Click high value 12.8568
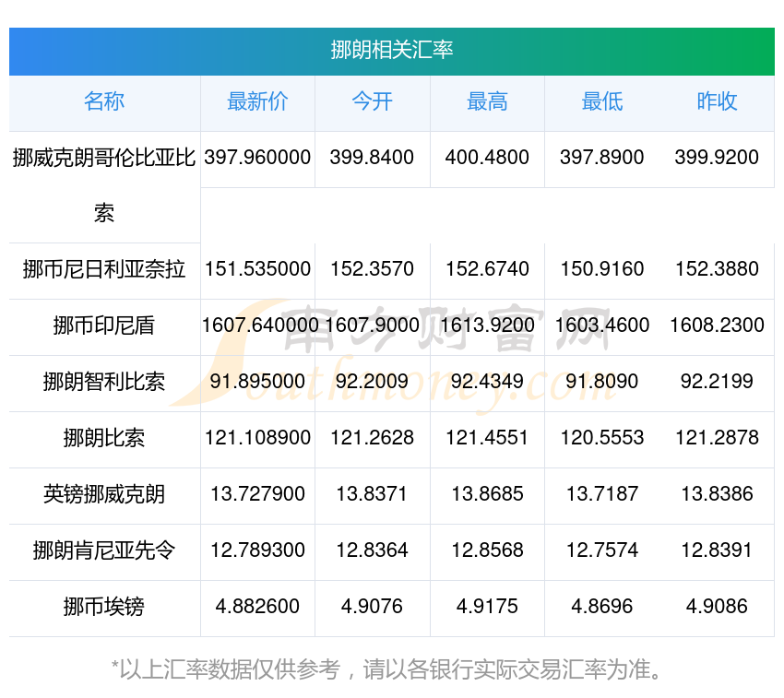Screen dimensions: 784x698 pos(487,550)
